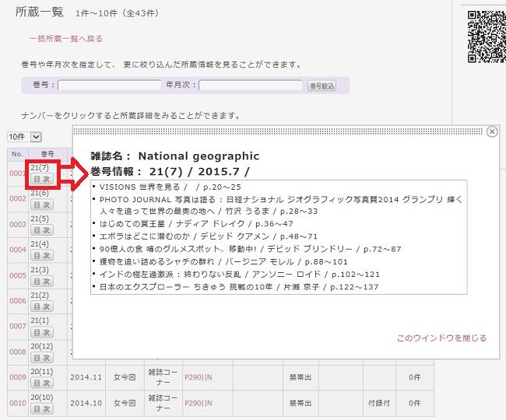The image size is (506, 420).
Task: Click the インドの極左過激派 contents entry
Action: 240,275
